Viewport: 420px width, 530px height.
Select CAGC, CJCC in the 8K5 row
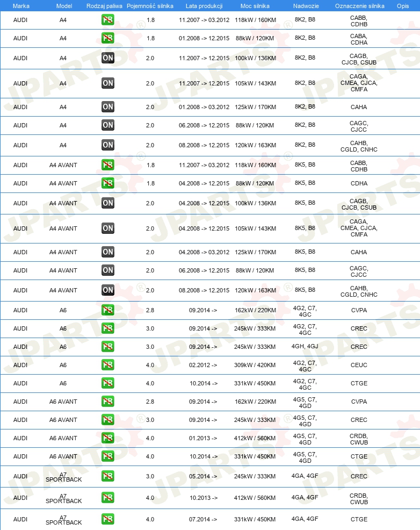coord(359,271)
